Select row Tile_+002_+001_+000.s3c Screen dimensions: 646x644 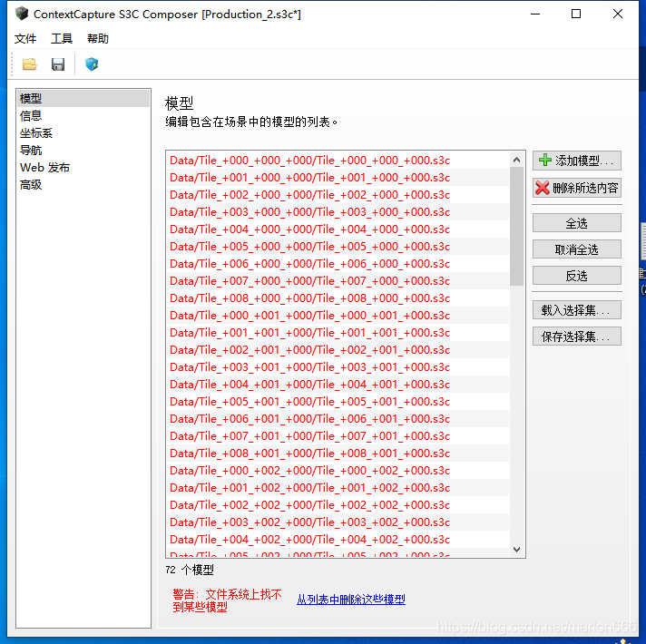coord(338,350)
